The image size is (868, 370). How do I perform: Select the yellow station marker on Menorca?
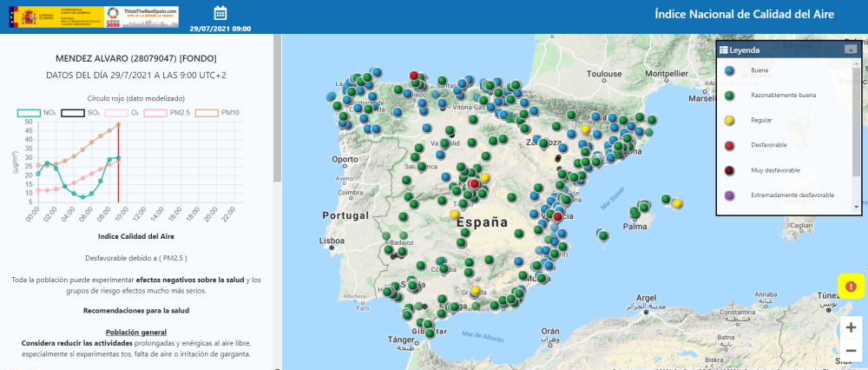676,203
